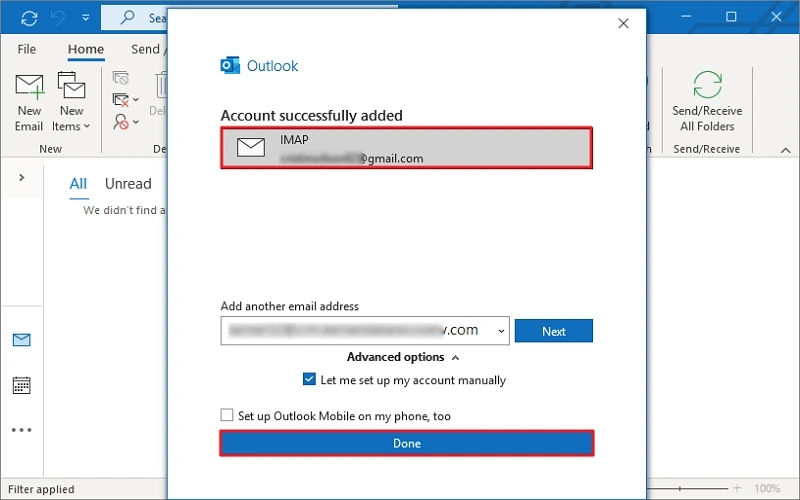Open the File menu
Viewport: 800px width, 500px height.
[x=27, y=49]
